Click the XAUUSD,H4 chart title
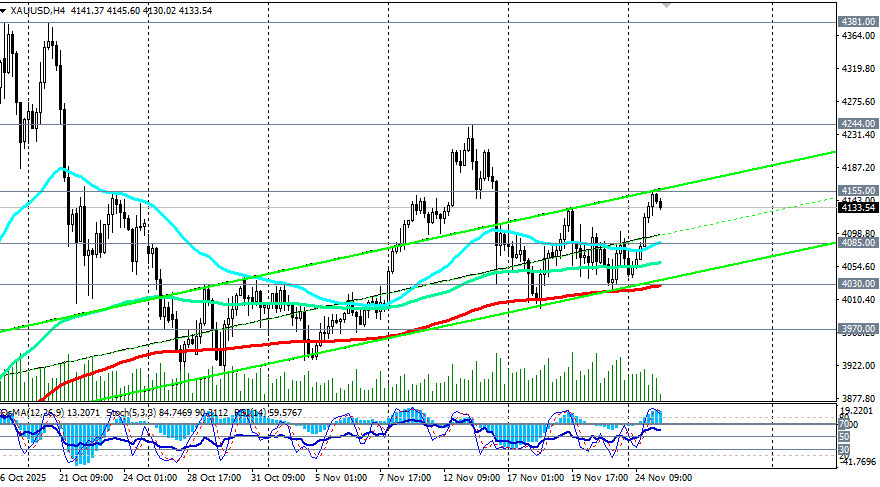Viewport: 880px width, 487px height. pyautogui.click(x=38, y=10)
